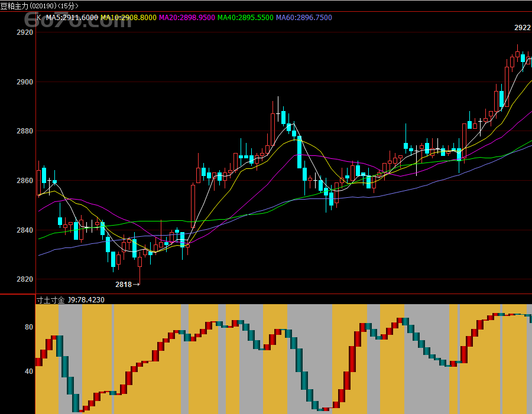Click the 2900 price axis label
This screenshot has width=532, height=414.
coord(25,82)
